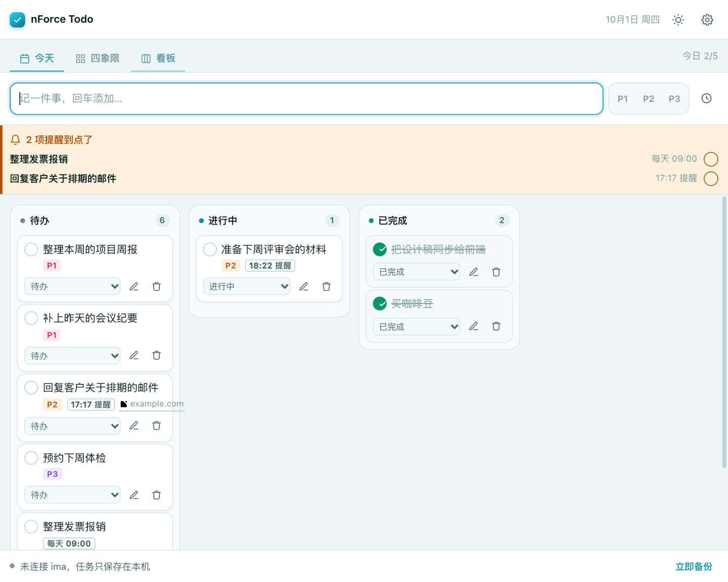Toggle the light/dark theme sun icon
728x582 pixels.
click(678, 20)
